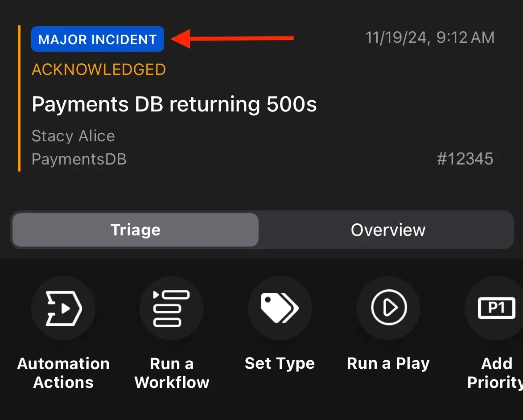Image resolution: width=523 pixels, height=420 pixels.
Task: Choose the Set Type tag icon
Action: pos(280,308)
